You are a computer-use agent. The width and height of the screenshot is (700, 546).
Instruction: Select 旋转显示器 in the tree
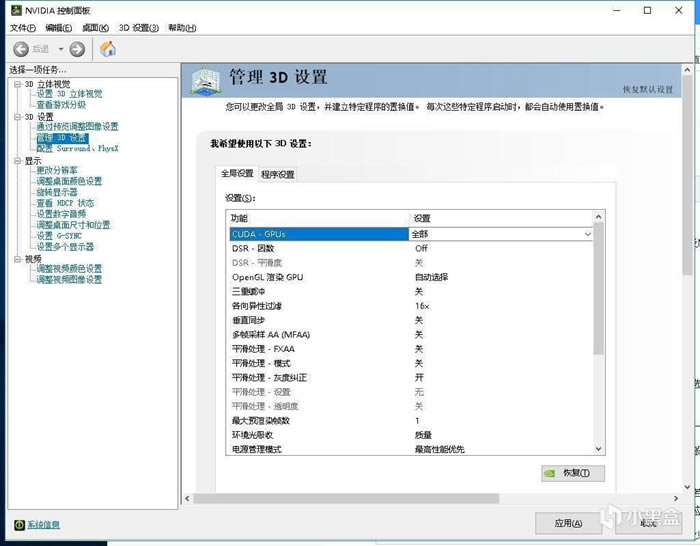tap(57, 192)
